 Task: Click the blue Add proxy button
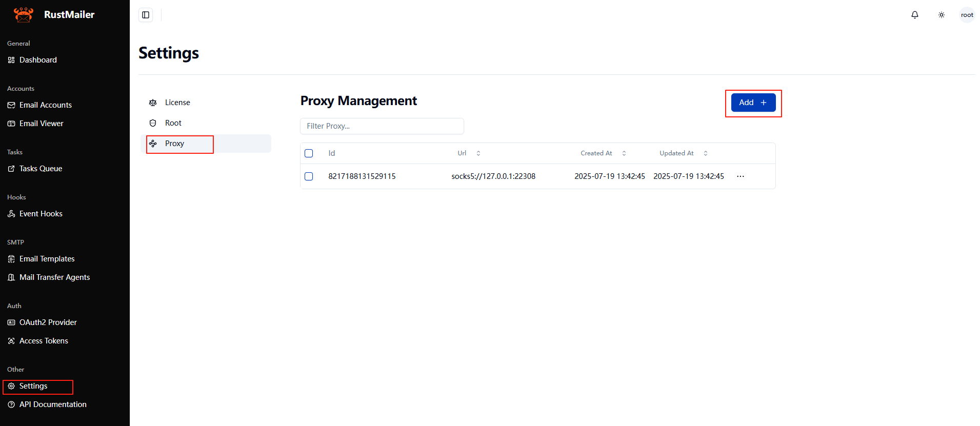[753, 103]
